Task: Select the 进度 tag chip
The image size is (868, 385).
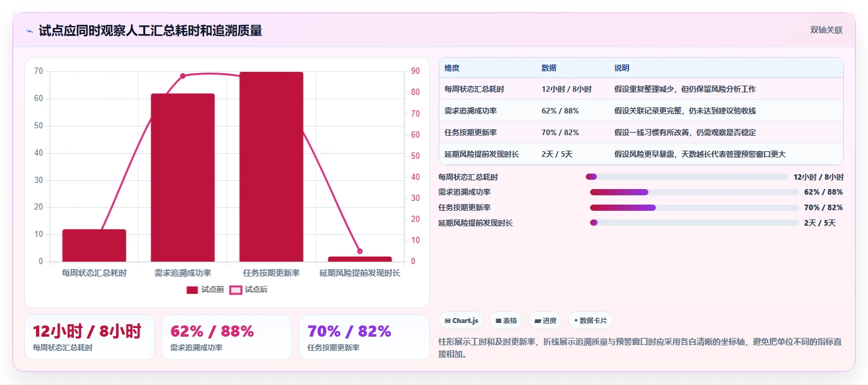Action: tap(545, 321)
